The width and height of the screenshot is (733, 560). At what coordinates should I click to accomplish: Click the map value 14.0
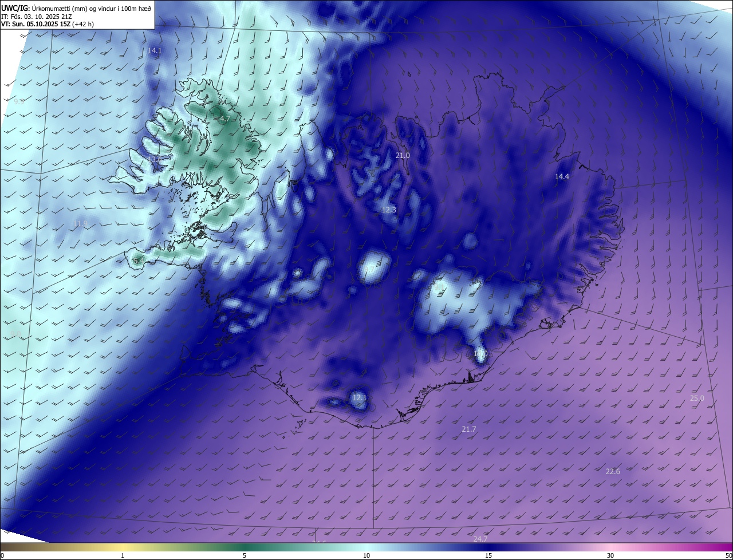click(480, 354)
